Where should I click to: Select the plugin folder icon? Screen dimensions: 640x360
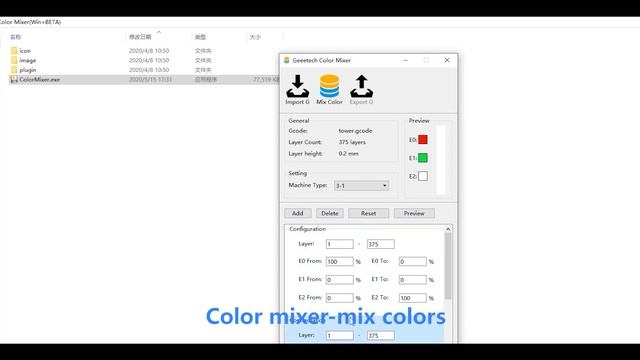(x=14, y=70)
